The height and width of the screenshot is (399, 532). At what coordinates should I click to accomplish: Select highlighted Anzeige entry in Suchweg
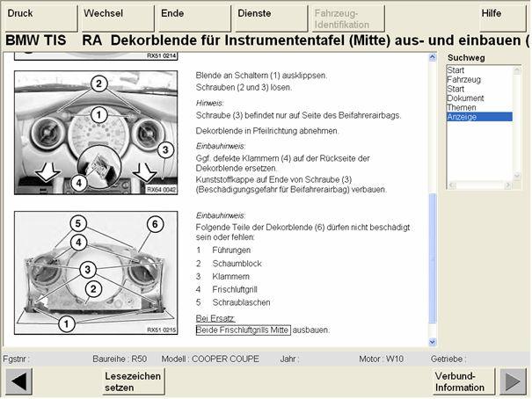(x=463, y=116)
